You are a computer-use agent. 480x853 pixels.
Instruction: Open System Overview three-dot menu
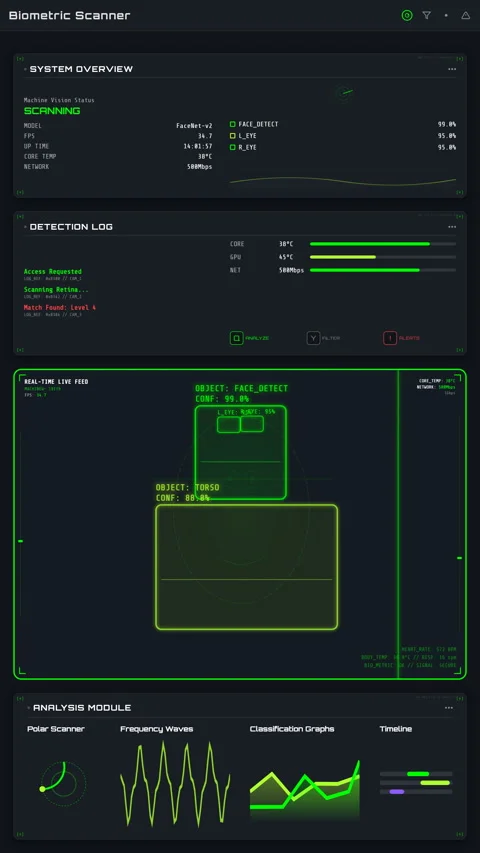click(x=452, y=69)
